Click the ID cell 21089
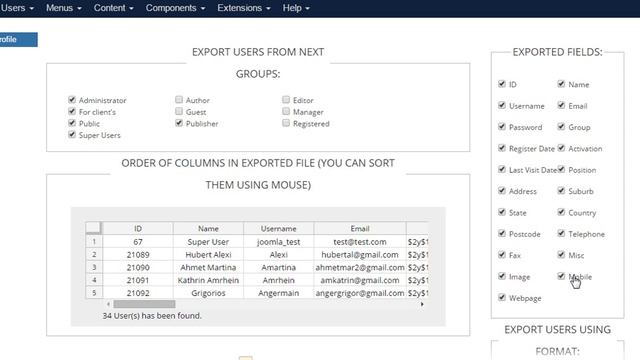 [138, 255]
